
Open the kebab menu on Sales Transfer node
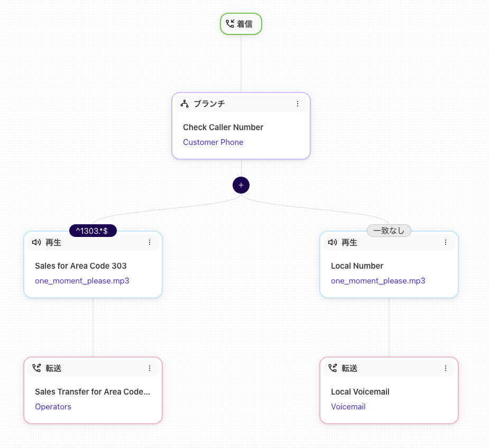click(x=150, y=368)
